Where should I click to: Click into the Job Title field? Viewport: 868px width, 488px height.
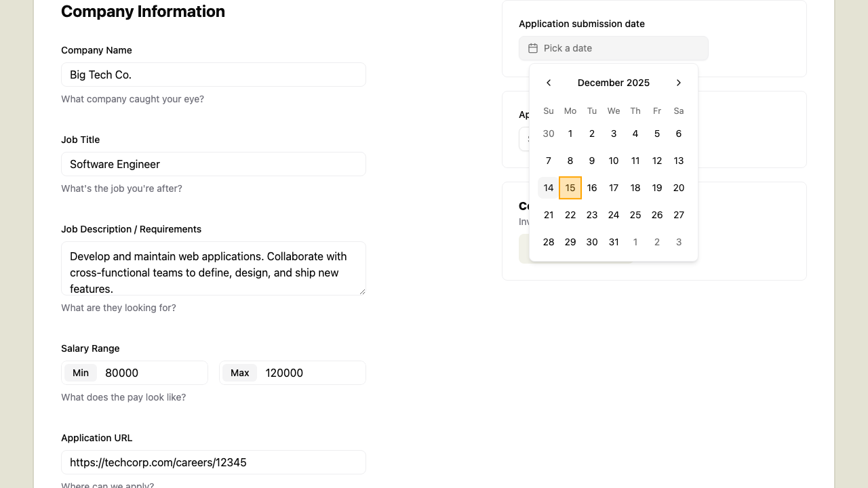214,164
